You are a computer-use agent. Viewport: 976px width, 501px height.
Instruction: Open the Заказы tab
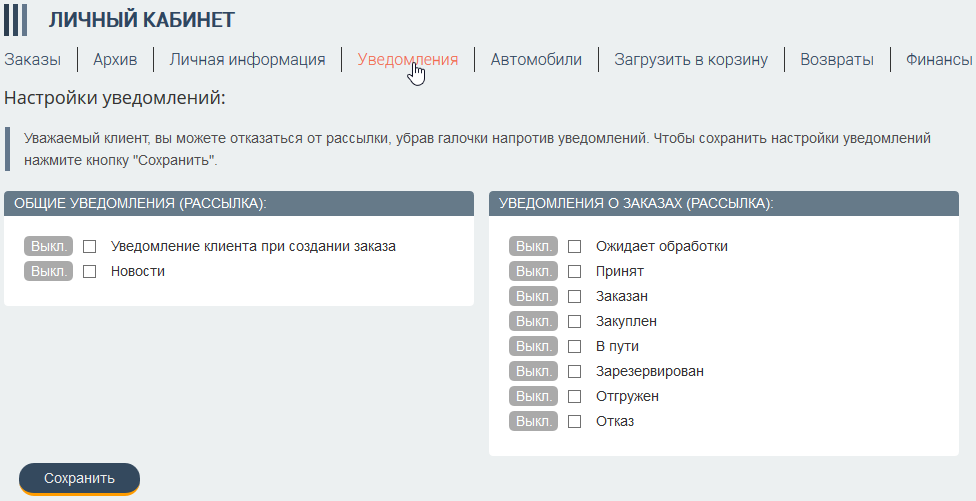[33, 60]
